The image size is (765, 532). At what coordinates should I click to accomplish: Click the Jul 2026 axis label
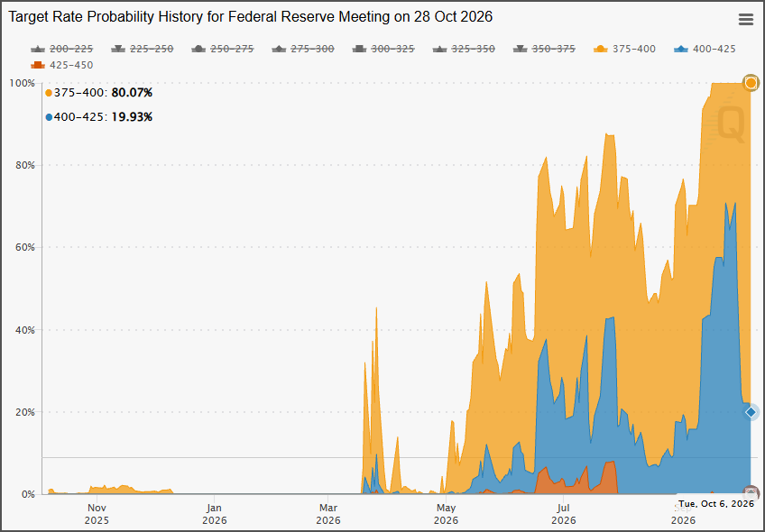point(564,515)
